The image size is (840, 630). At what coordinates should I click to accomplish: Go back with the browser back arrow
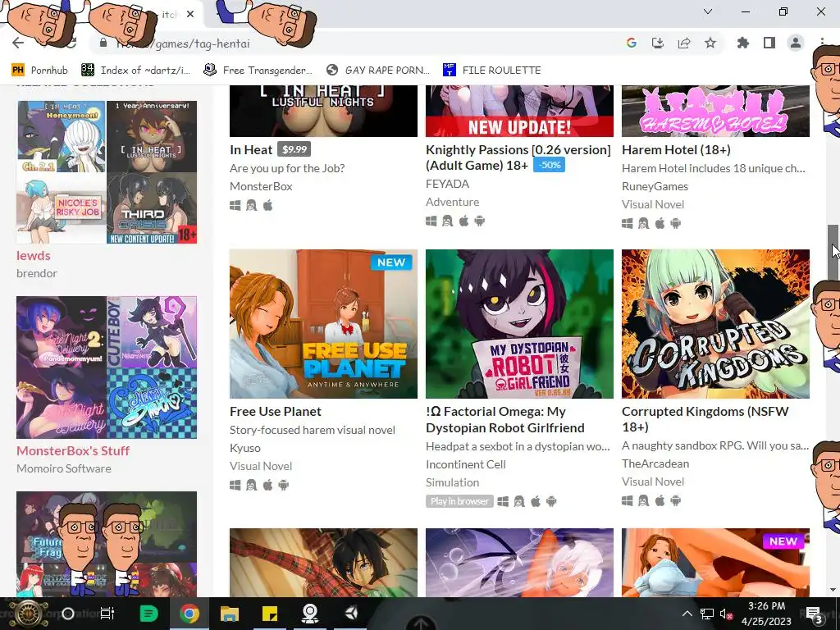pyautogui.click(x=18, y=43)
